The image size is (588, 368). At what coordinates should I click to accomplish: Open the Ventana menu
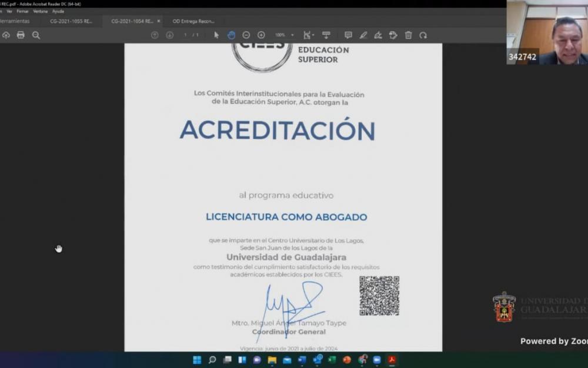[x=40, y=12]
